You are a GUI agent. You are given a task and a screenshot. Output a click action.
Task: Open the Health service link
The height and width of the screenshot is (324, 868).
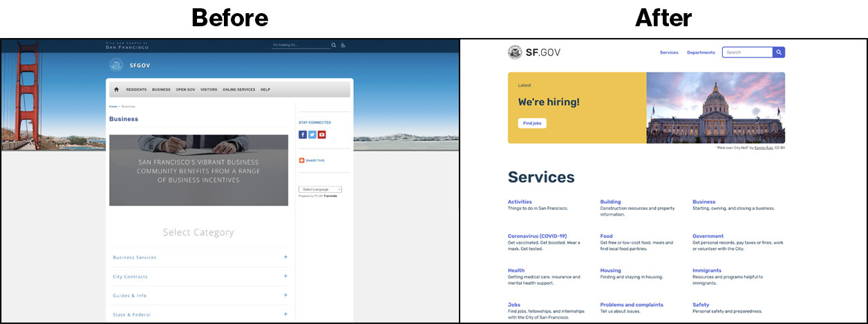coord(516,271)
